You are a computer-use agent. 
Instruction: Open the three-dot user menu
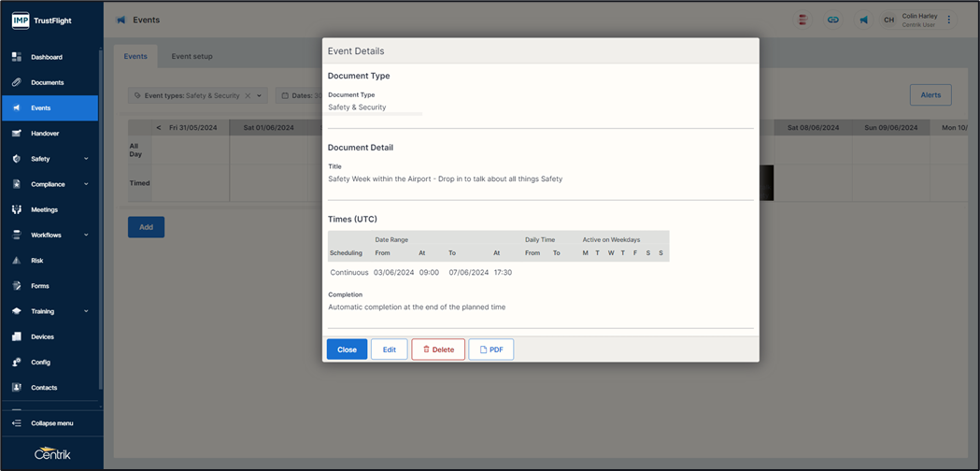coord(949,20)
